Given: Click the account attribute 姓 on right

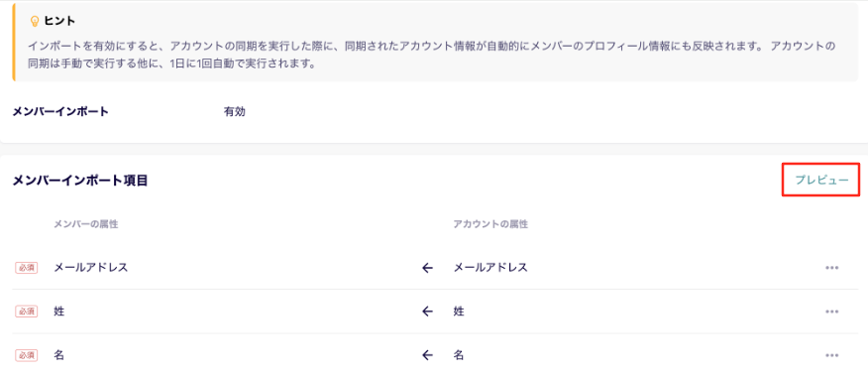Looking at the screenshot, I should [459, 312].
